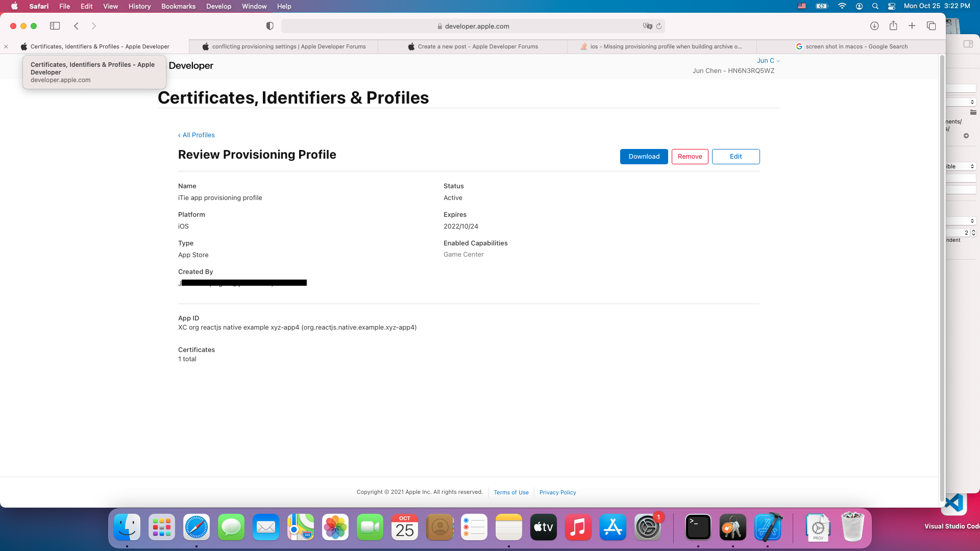Open Safari downloads icon
980x551 pixels.
tap(874, 26)
